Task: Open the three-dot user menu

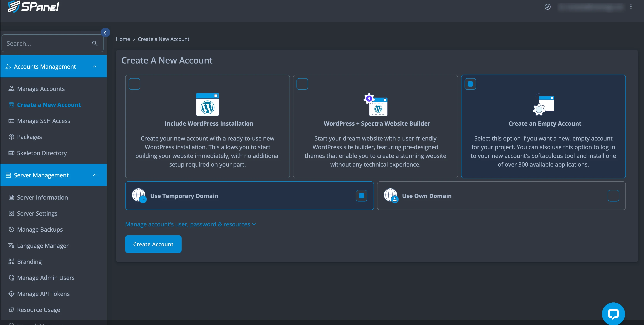Action: (631, 7)
